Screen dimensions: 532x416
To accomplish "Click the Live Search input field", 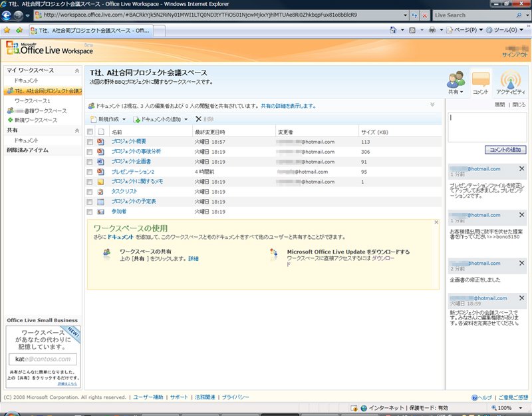I will [473, 15].
